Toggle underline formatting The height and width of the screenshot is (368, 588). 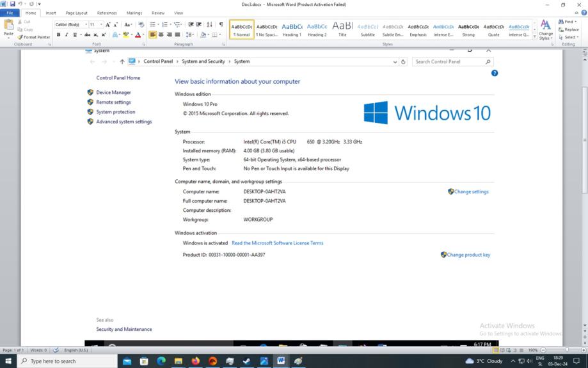[x=75, y=35]
